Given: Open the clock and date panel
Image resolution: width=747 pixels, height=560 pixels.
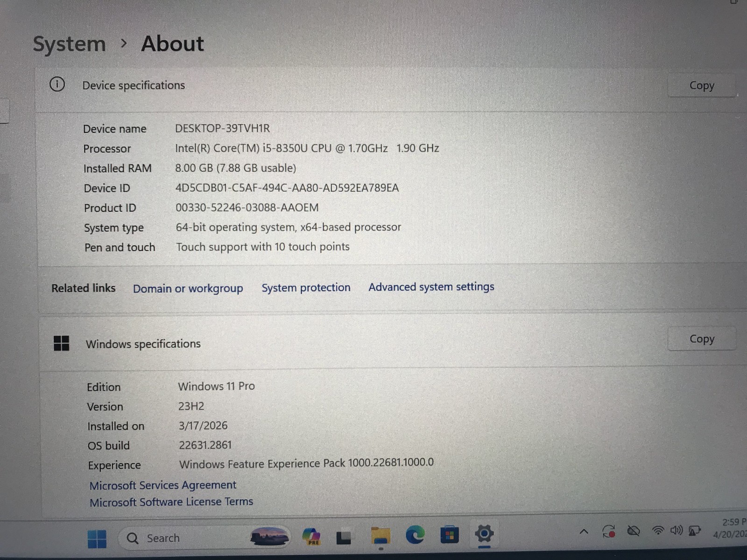Looking at the screenshot, I should pyautogui.click(x=729, y=528).
